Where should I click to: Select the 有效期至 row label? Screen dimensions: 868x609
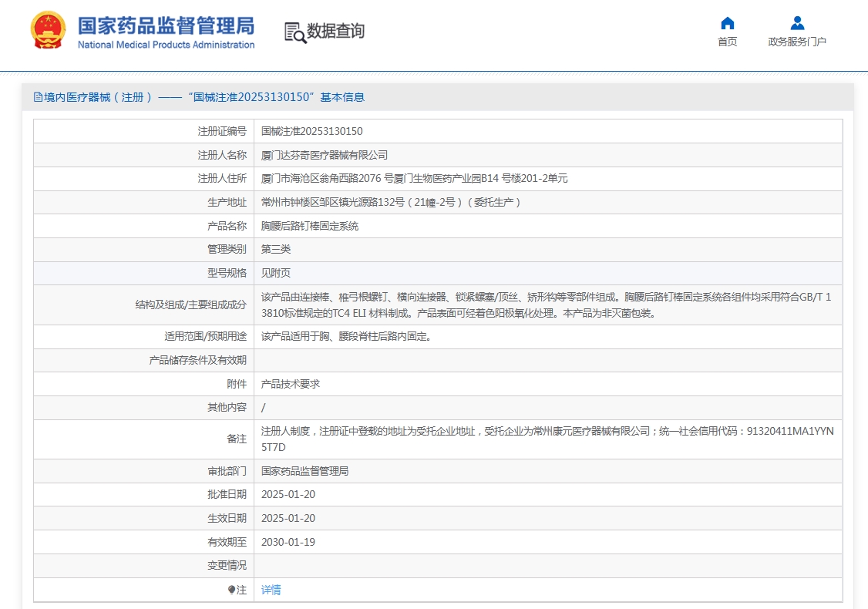(227, 542)
